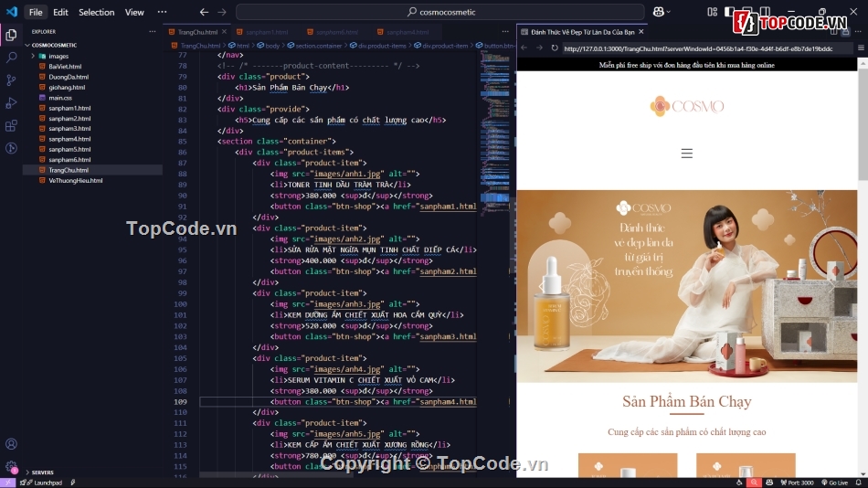Open the Extensions view
Image resolution: width=868 pixels, height=488 pixels.
click(x=11, y=125)
